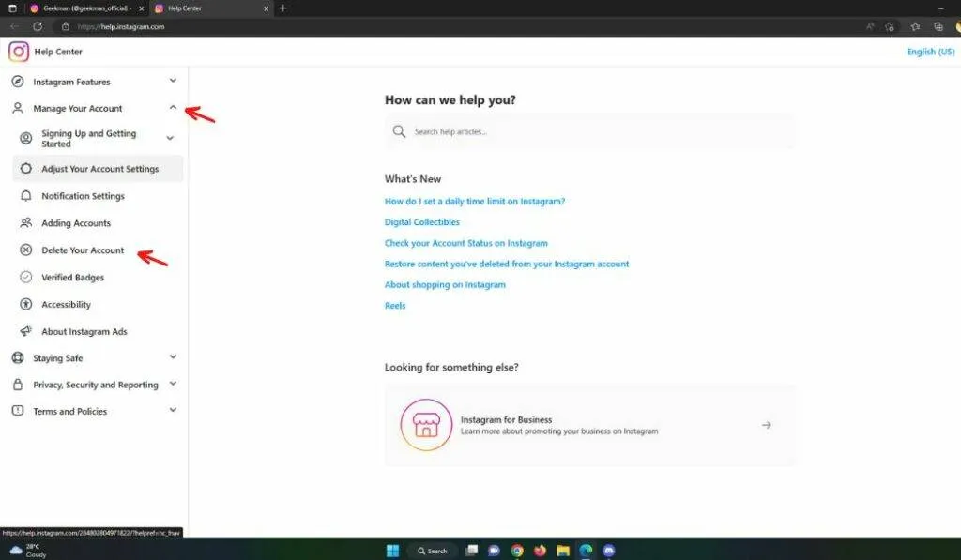Screen dimensions: 961x560
Task: Go back with the browser back arrow
Action: (x=14, y=26)
